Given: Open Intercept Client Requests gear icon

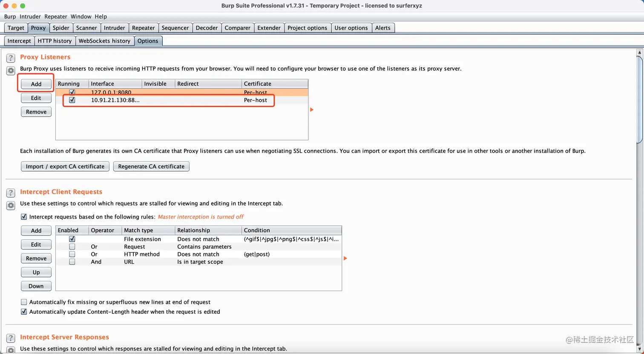Looking at the screenshot, I should click(x=11, y=206).
